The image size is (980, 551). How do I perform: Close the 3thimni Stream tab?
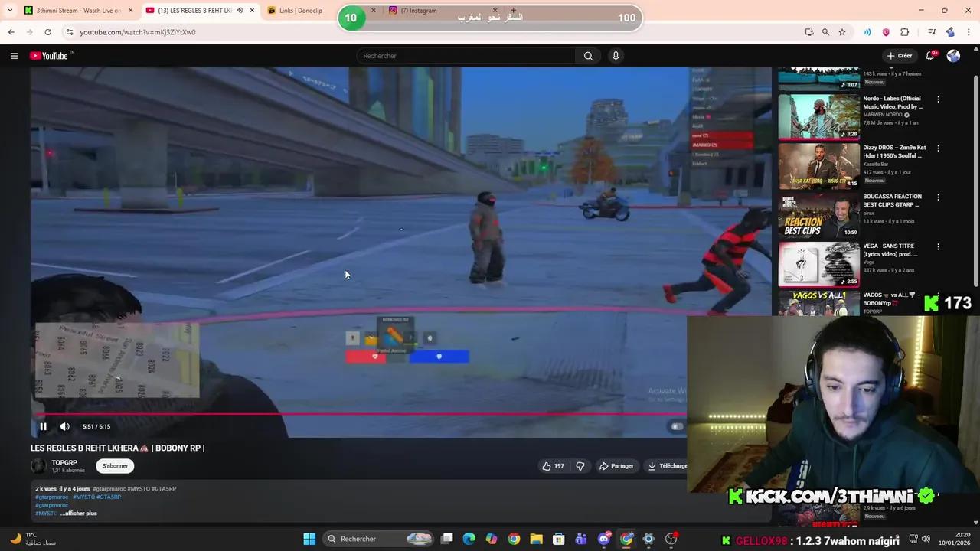click(130, 11)
